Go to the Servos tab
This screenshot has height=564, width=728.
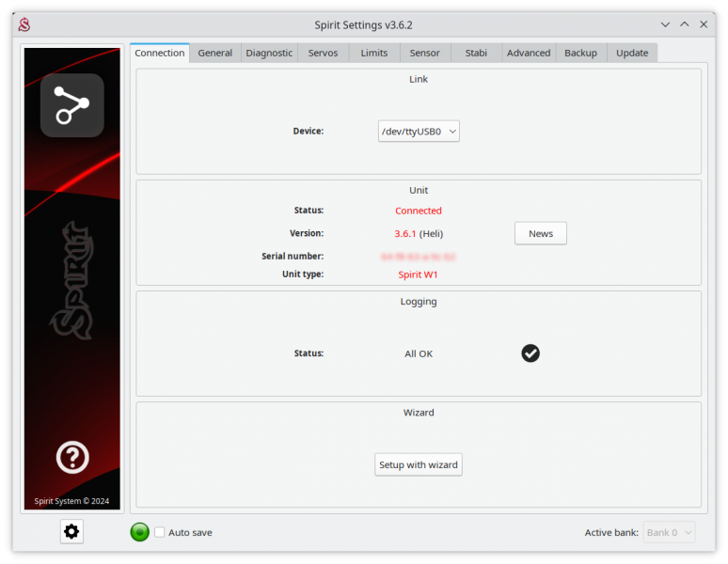click(x=323, y=53)
